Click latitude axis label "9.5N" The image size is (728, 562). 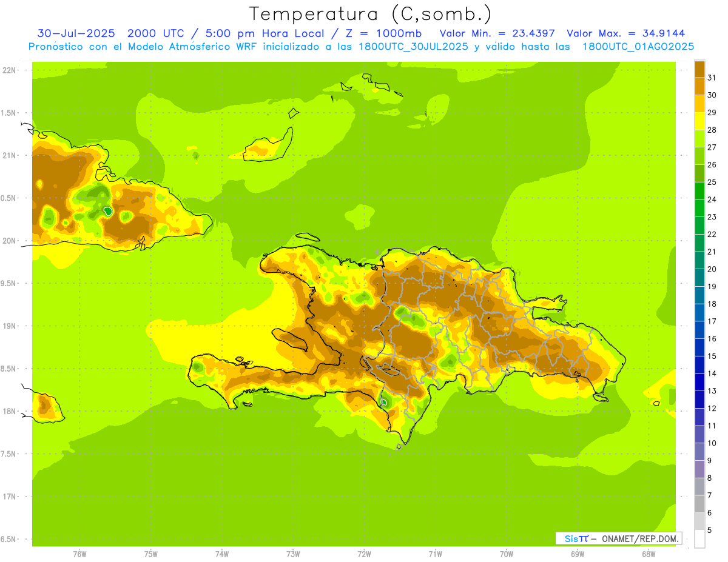(x=9, y=283)
